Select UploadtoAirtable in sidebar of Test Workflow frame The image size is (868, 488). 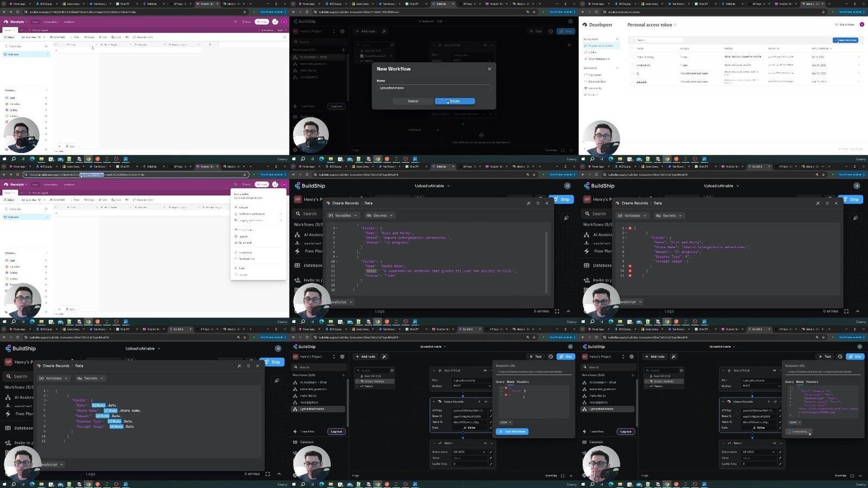pyautogui.click(x=318, y=409)
